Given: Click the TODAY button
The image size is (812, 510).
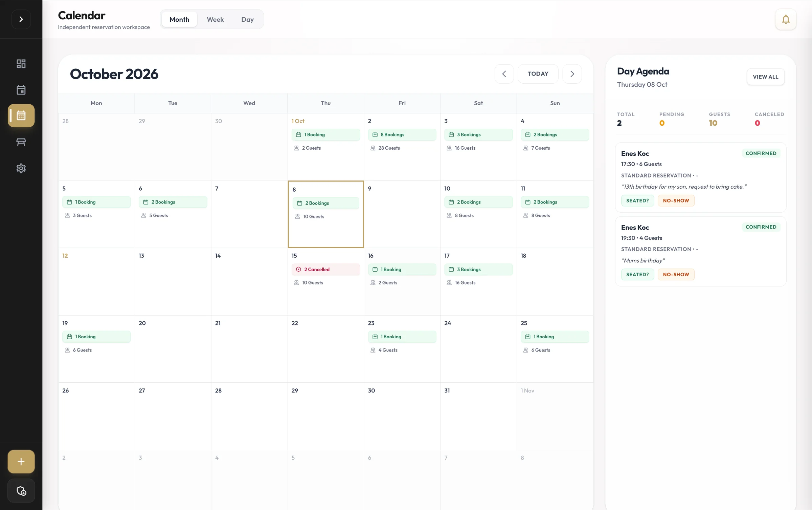Looking at the screenshot, I should coord(538,74).
